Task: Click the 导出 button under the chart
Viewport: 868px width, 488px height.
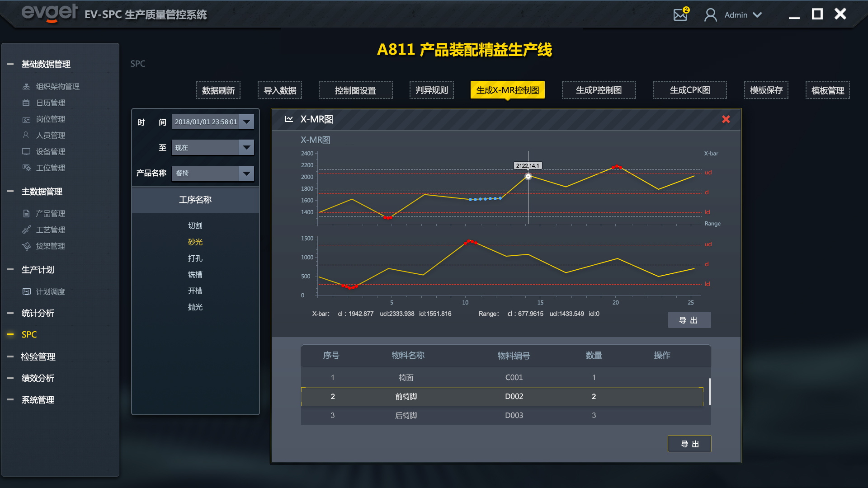Action: click(689, 320)
